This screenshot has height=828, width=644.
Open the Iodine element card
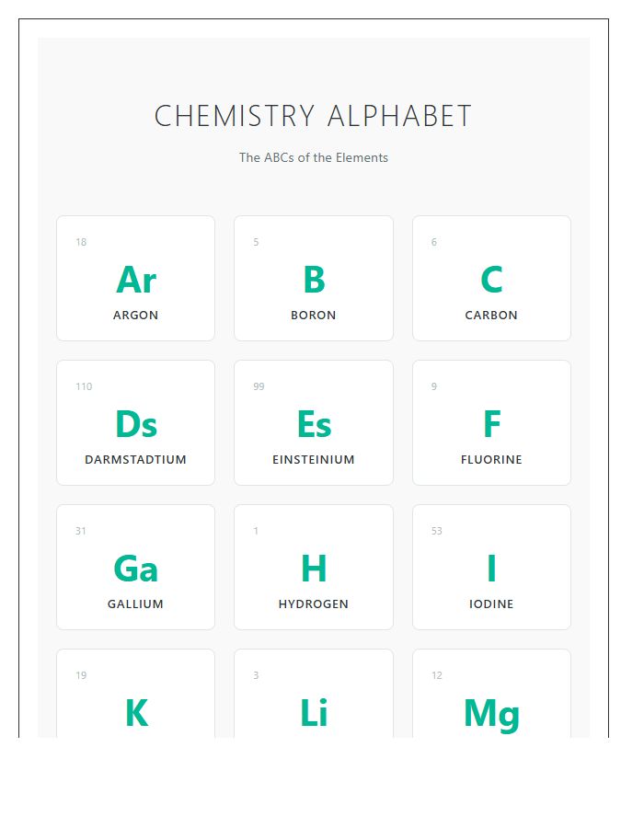(x=491, y=567)
